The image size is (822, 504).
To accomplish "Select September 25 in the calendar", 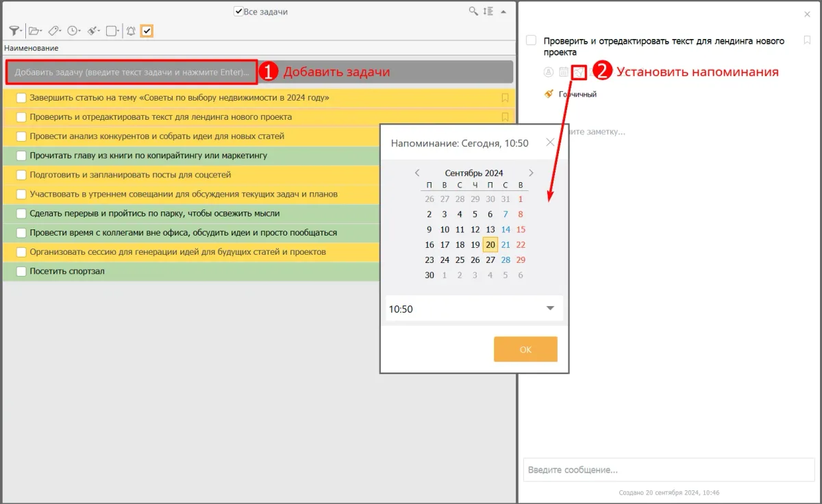I will click(x=460, y=260).
